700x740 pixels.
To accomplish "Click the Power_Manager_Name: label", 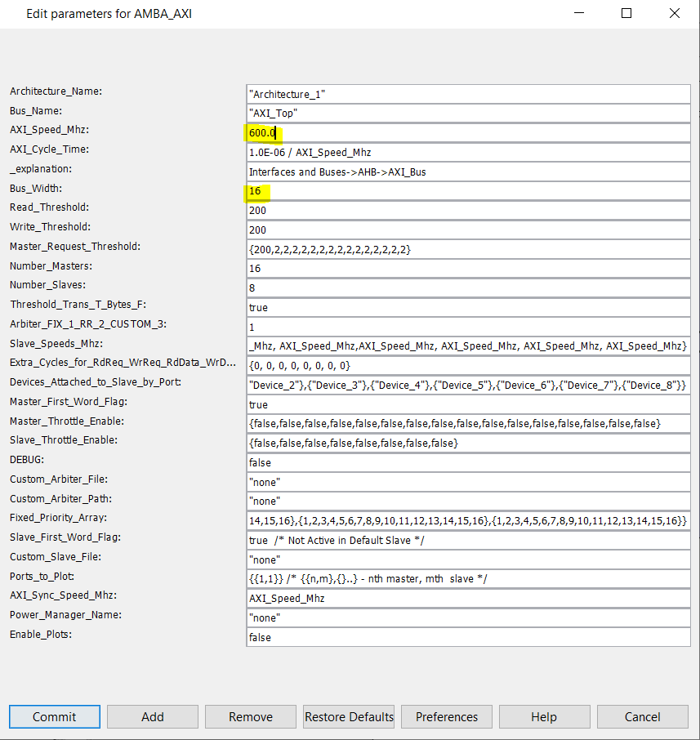I will pos(65,615).
